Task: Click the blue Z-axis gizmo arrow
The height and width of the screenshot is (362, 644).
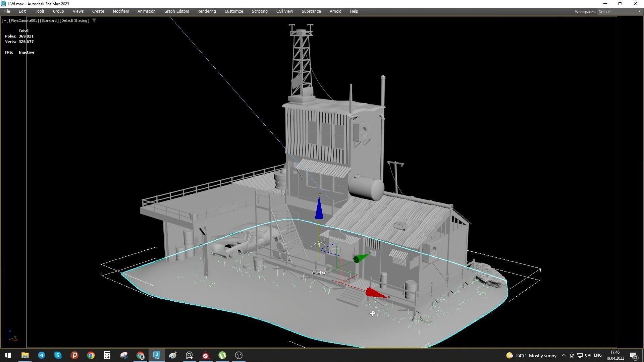Action: (319, 208)
